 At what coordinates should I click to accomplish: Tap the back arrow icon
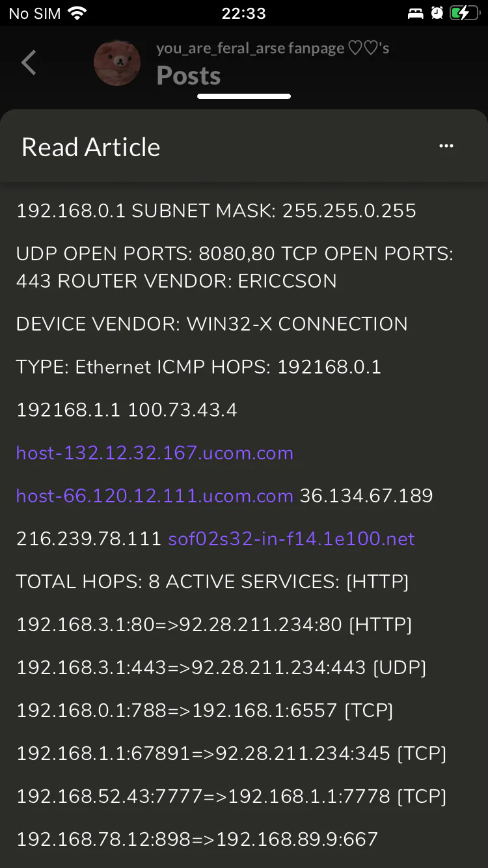pyautogui.click(x=29, y=63)
